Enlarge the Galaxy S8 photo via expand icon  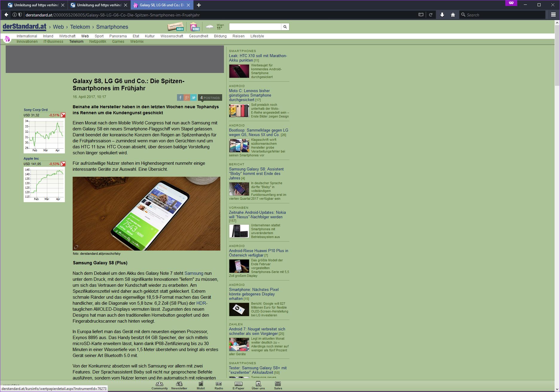[76, 247]
